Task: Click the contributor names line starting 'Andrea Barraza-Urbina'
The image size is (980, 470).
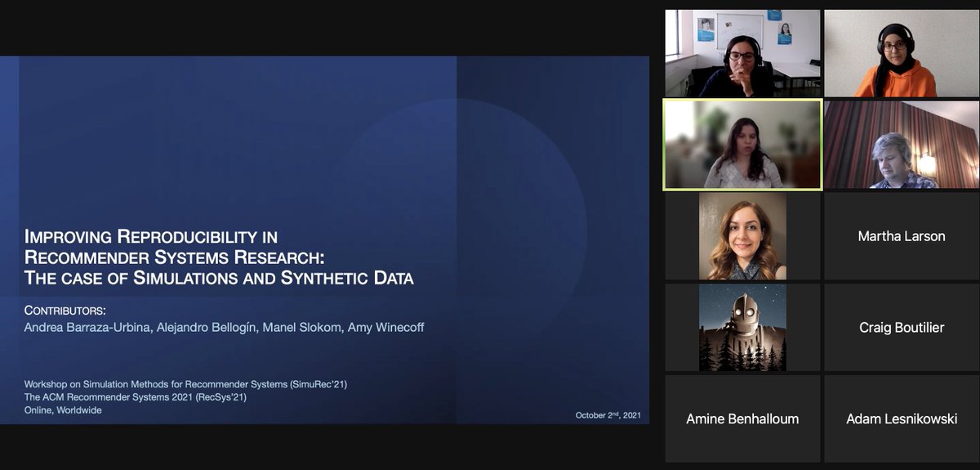Action: [x=224, y=328]
